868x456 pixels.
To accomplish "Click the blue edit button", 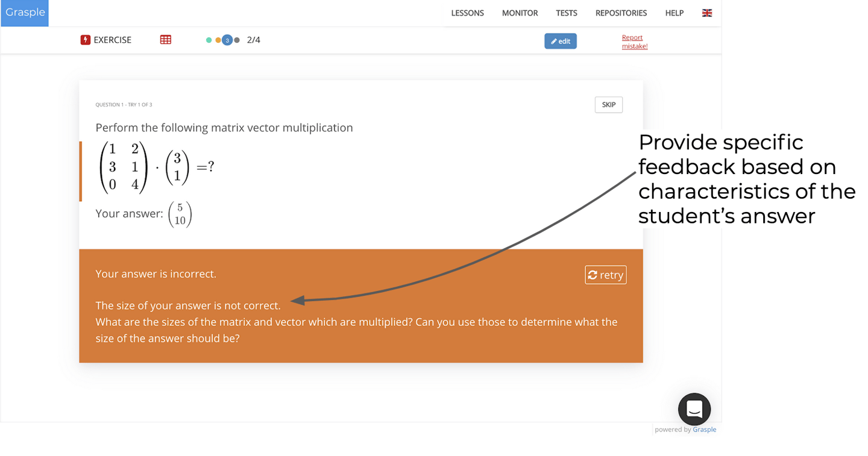I will pos(561,41).
